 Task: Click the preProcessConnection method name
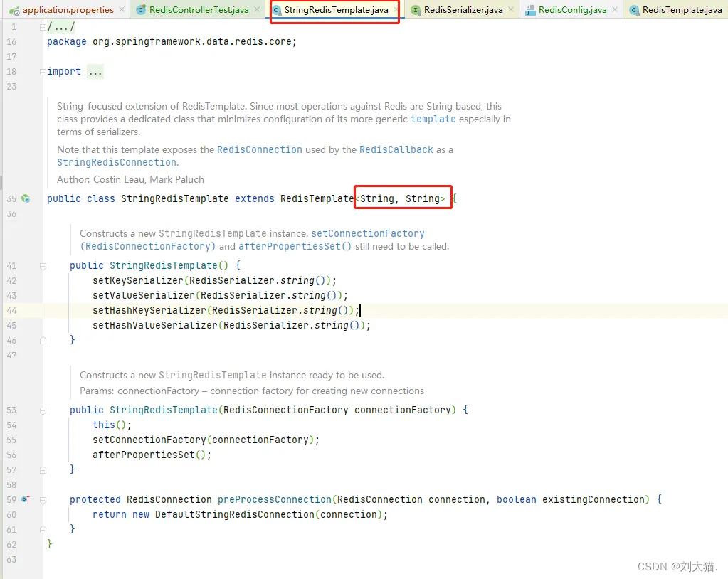[x=275, y=499]
